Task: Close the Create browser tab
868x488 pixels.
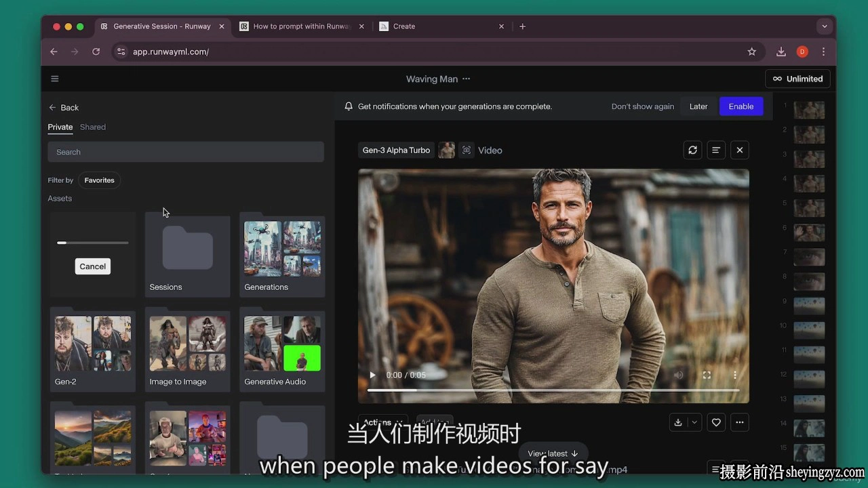Action: 502,26
